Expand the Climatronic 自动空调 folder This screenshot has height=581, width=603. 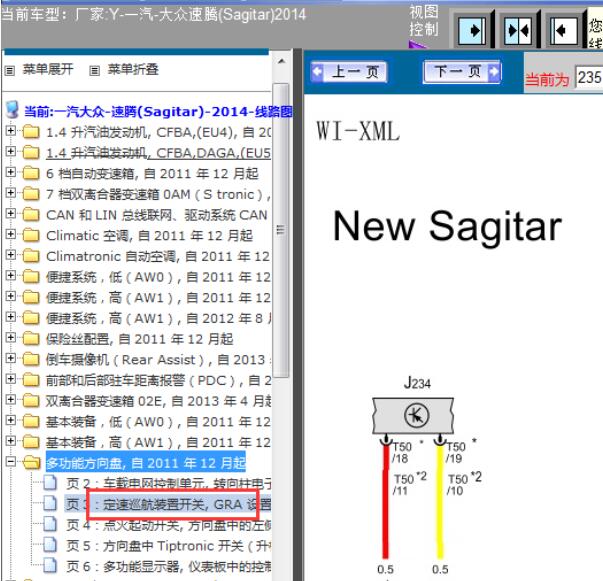click(x=11, y=255)
